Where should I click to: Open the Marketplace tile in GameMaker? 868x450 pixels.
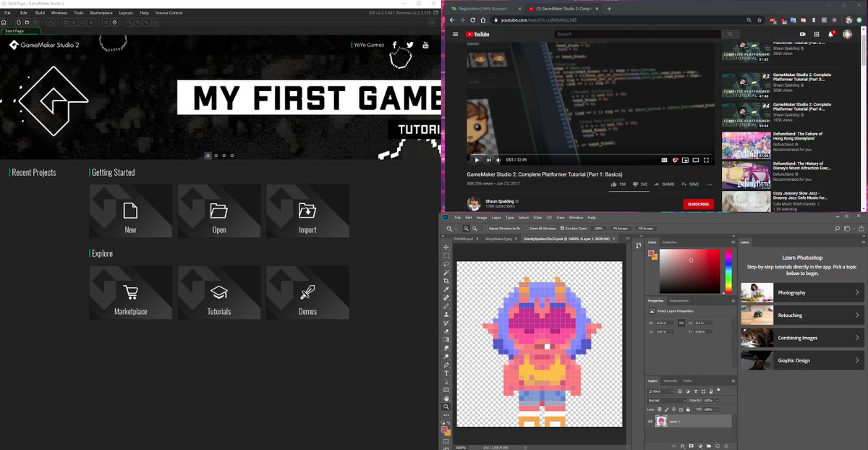click(x=130, y=292)
